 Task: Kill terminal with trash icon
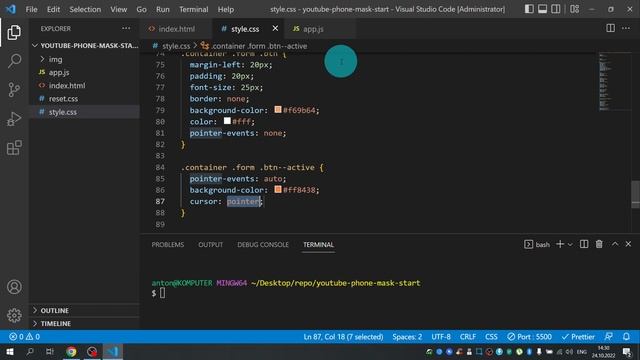[599, 244]
